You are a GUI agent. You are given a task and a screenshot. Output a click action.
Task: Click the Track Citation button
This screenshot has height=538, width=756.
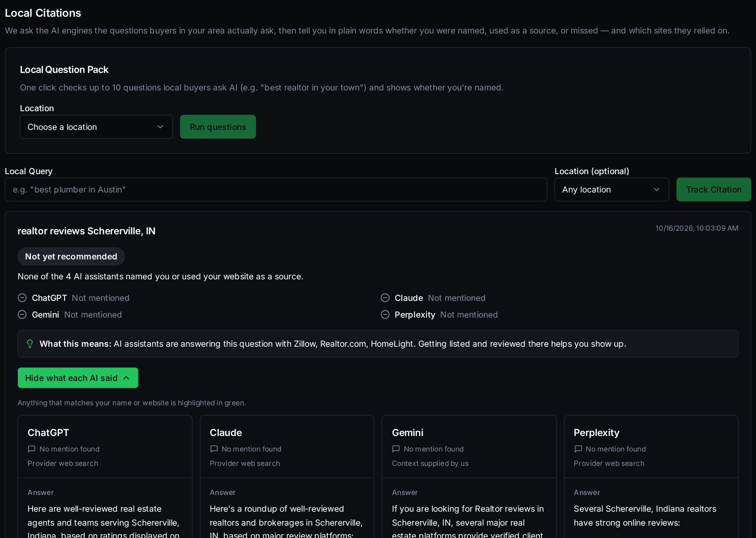coord(714,189)
